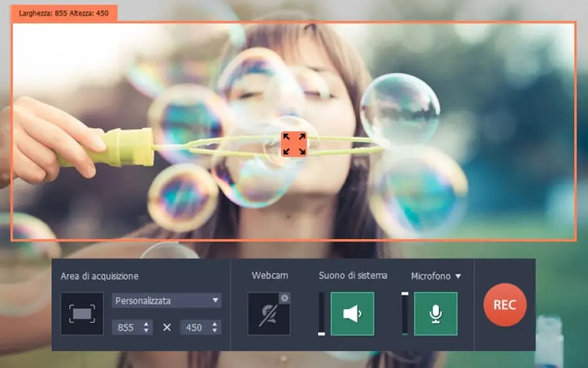This screenshot has height=368, width=588.
Task: Click the orange move handle in frame center
Action: click(x=294, y=144)
